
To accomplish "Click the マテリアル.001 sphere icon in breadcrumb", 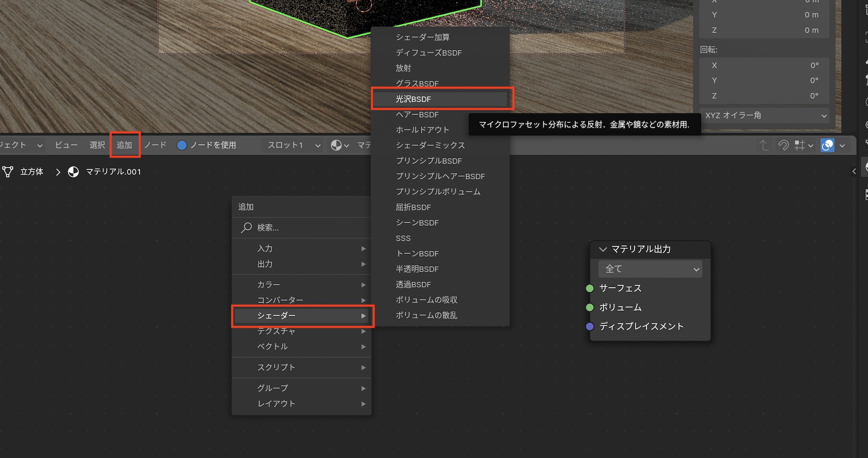I will point(73,172).
